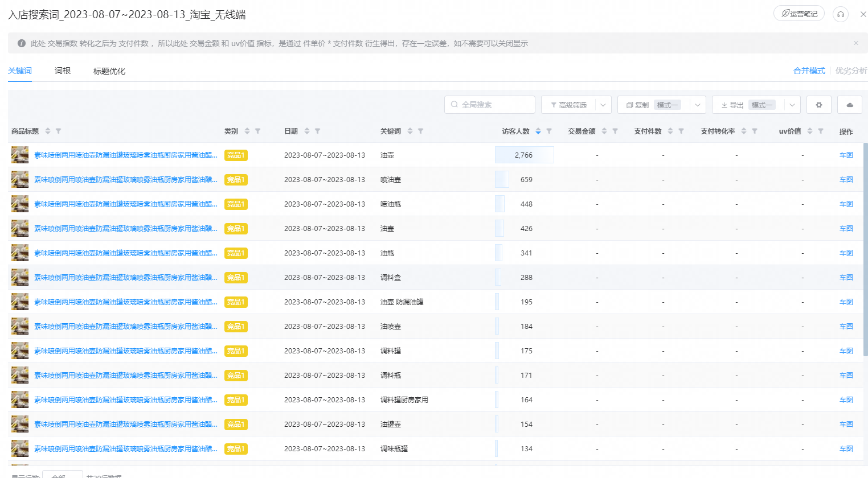Click the settings gear icon in toolbar
868x478 pixels.
(818, 105)
